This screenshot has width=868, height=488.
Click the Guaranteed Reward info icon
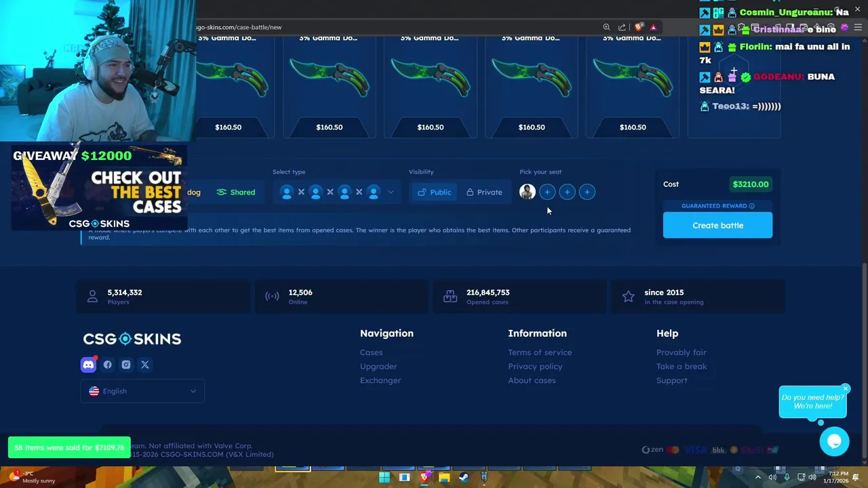[751, 206]
